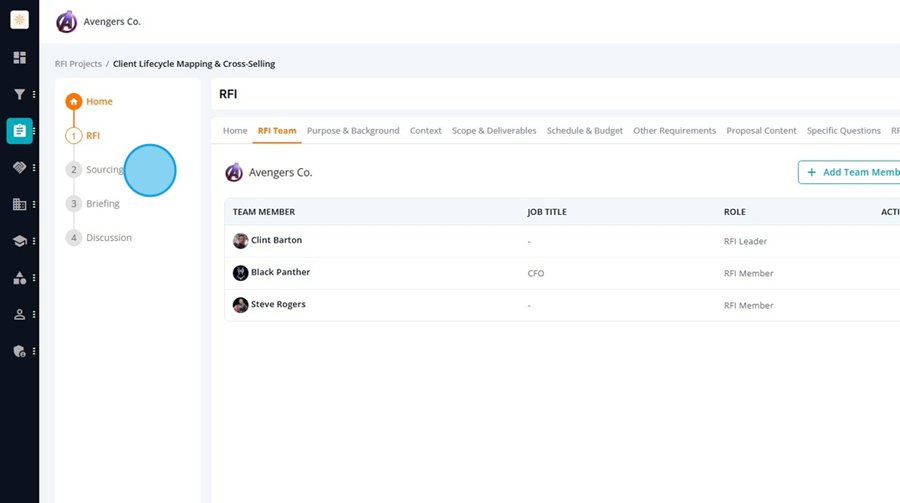Open the handshake icon in sidebar
The width and height of the screenshot is (900, 503).
pos(20,168)
